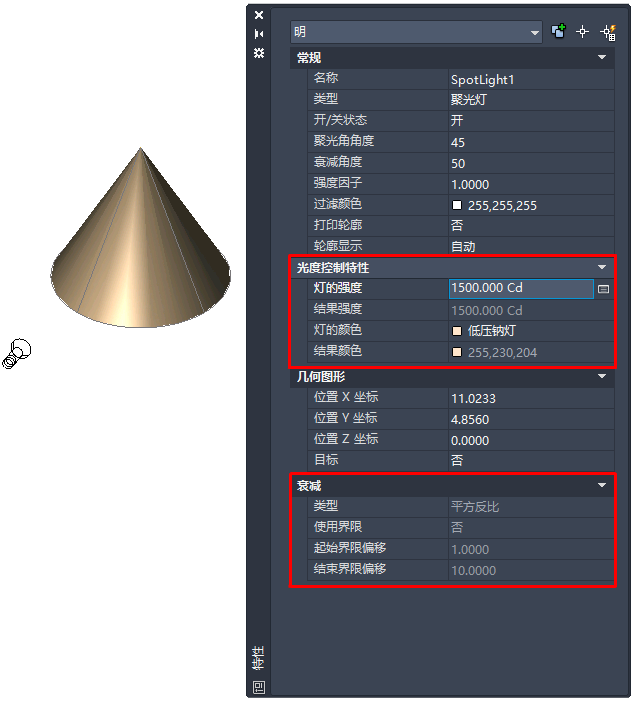The height and width of the screenshot is (705, 631).
Task: Select the spotlight glyph in the viewport
Action: (x=17, y=353)
